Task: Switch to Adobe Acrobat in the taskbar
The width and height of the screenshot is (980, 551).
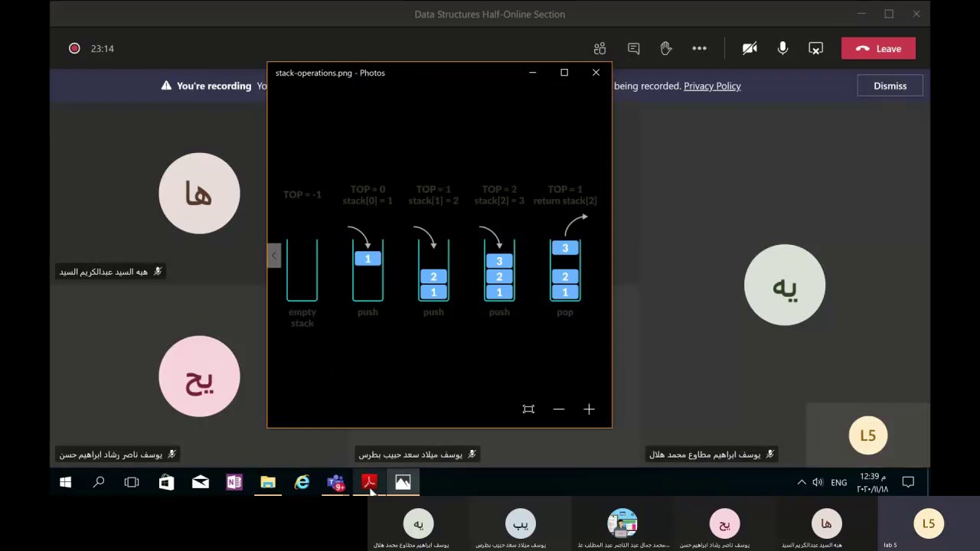Action: pos(369,482)
